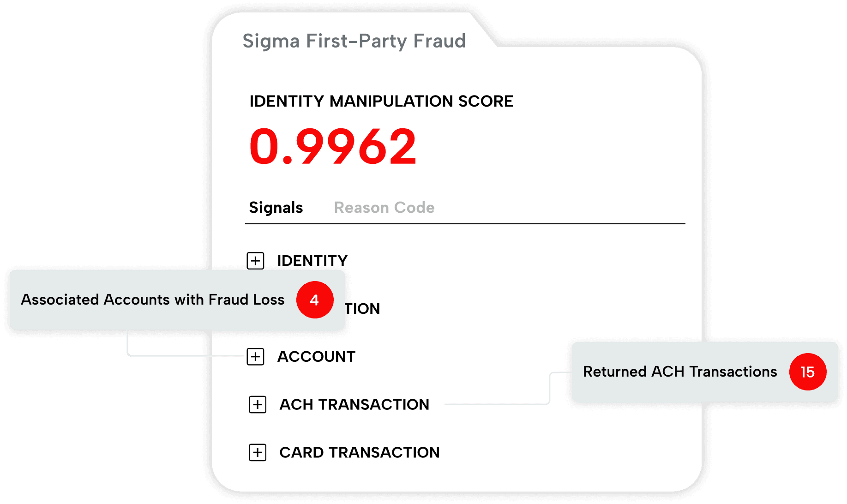The height and width of the screenshot is (504, 847).
Task: Select the partially covered signal row's plus control
Action: 256,308
